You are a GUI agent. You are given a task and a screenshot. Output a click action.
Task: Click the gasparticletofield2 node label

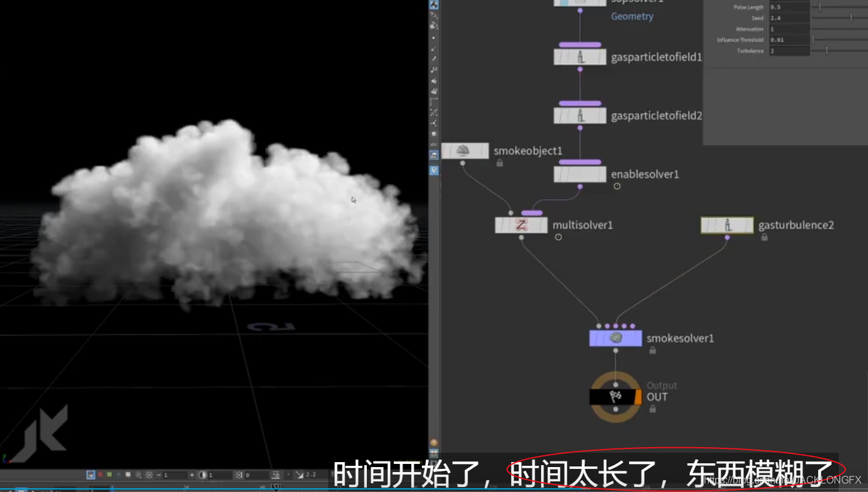(x=656, y=116)
